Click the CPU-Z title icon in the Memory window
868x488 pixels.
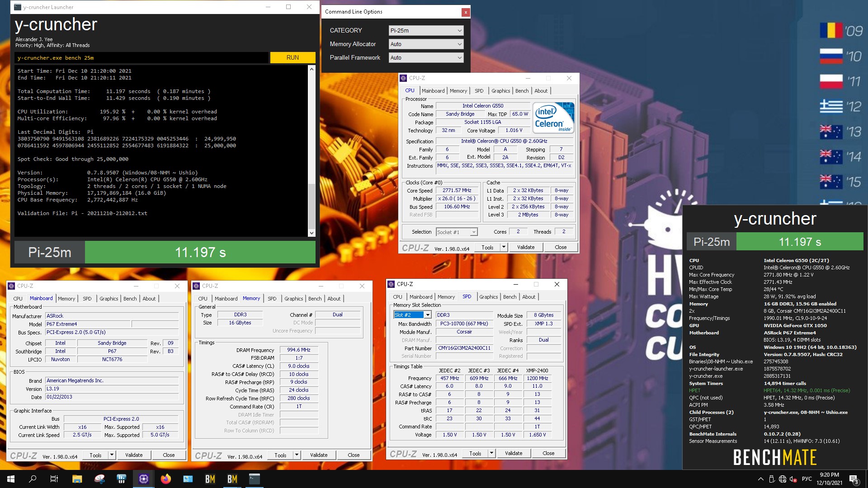197,286
